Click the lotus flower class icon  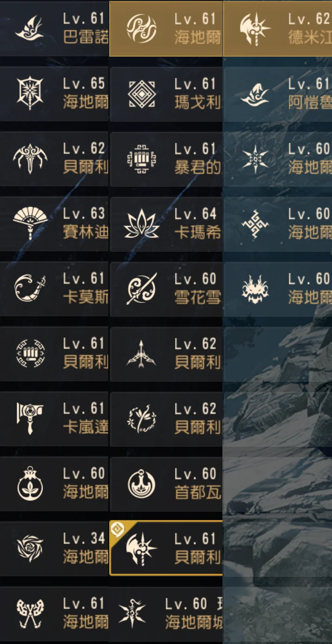(142, 224)
